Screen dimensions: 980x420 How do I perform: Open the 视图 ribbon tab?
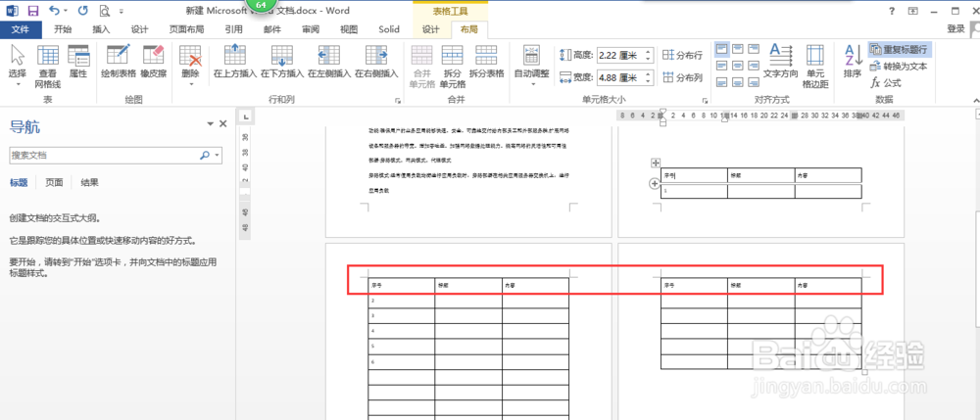(x=349, y=29)
